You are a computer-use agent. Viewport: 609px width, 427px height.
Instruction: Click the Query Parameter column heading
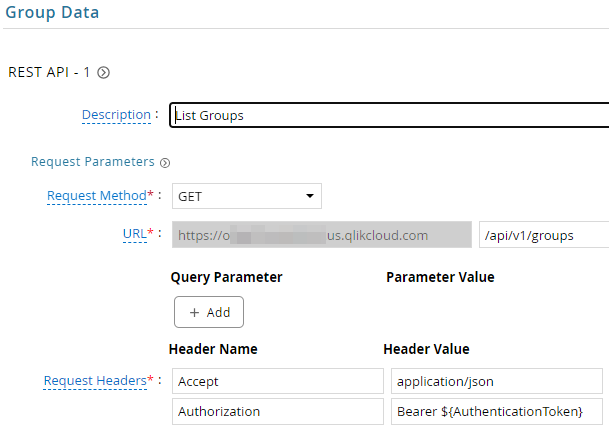(x=226, y=277)
